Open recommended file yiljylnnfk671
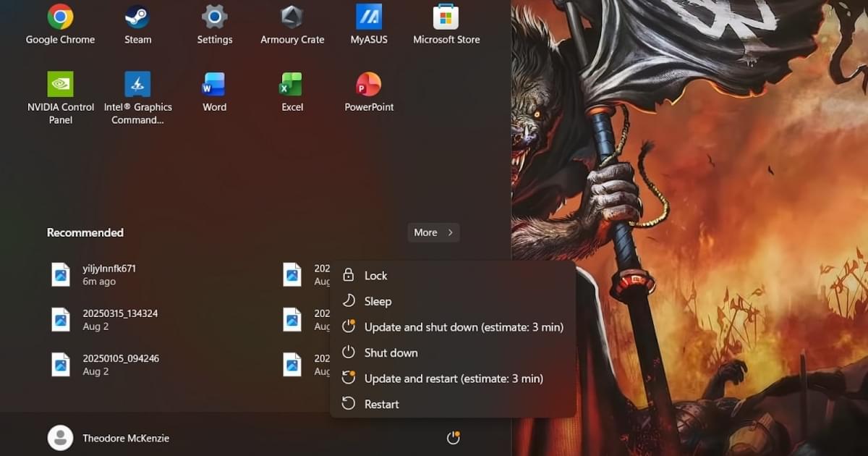868x456 pixels. point(109,274)
